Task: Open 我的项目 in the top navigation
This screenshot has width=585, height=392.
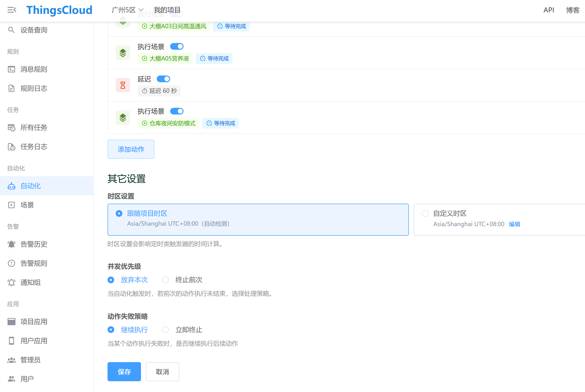Action: [x=167, y=10]
